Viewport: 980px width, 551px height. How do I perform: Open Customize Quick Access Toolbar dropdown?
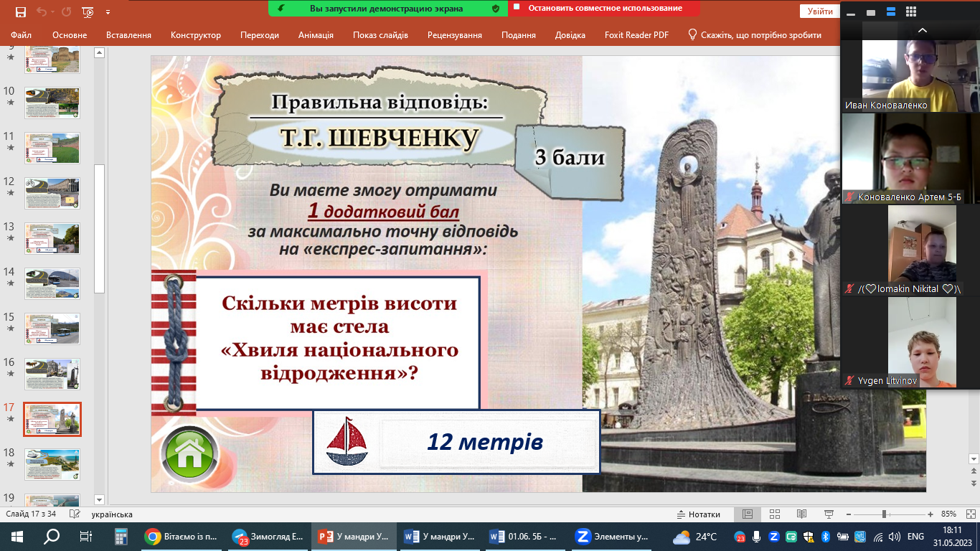(x=108, y=12)
